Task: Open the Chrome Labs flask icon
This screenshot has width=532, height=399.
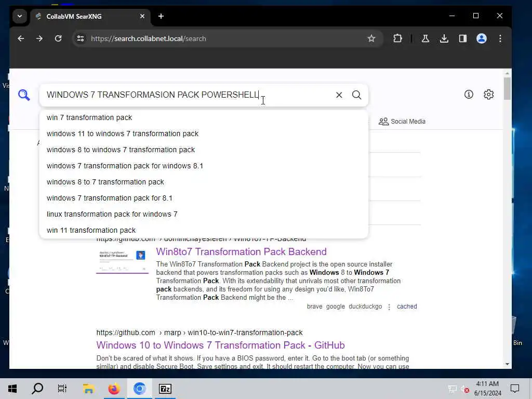Action: coord(425,38)
